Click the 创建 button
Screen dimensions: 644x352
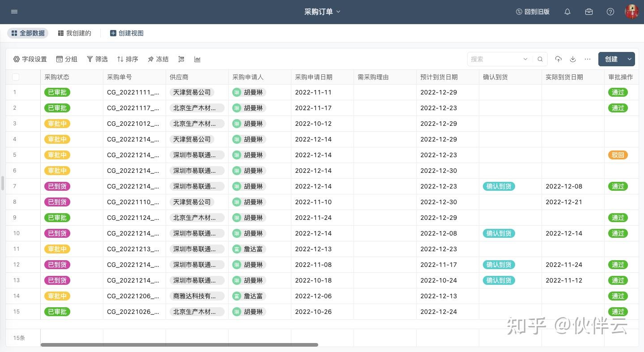tap(611, 59)
